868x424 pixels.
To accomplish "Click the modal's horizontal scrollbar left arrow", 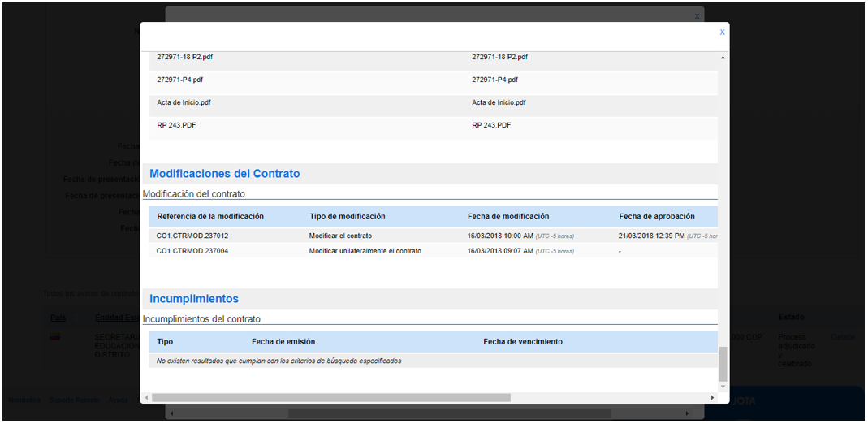I will tap(145, 398).
